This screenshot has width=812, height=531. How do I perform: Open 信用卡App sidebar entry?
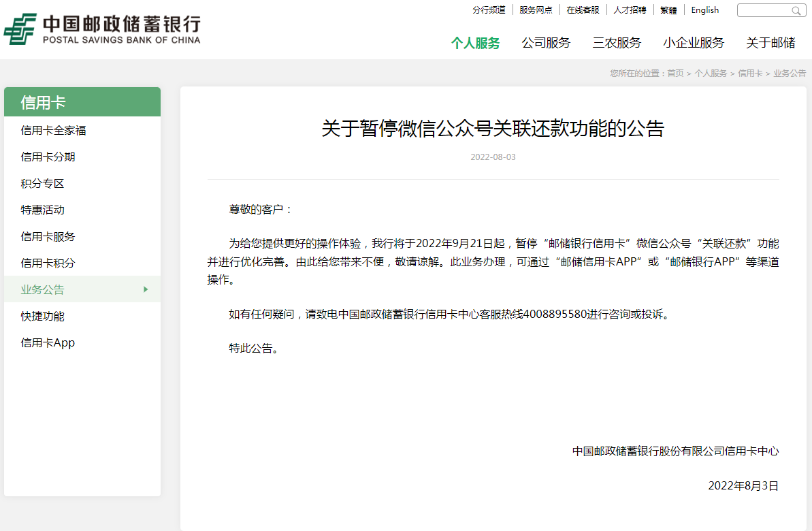tap(48, 343)
